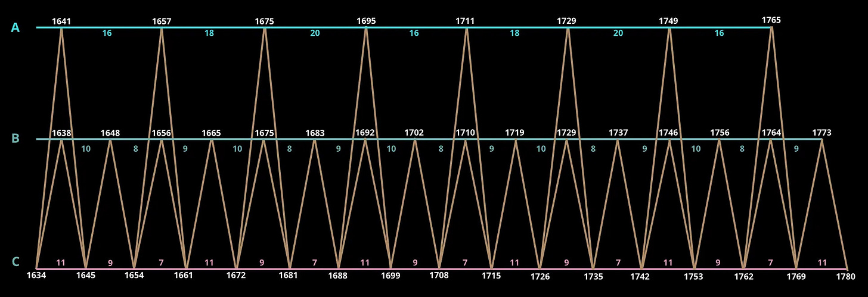
Task: Select the 1702 label
Action: (x=414, y=133)
